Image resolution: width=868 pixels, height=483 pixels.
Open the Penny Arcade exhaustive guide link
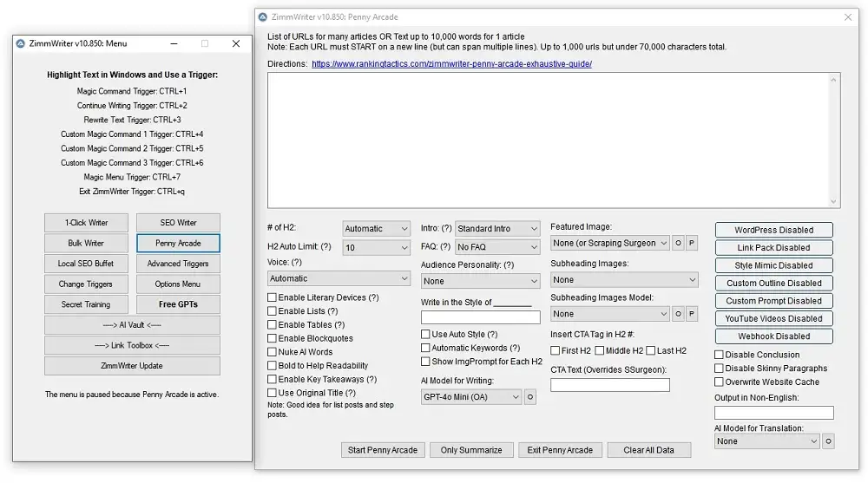pos(451,64)
